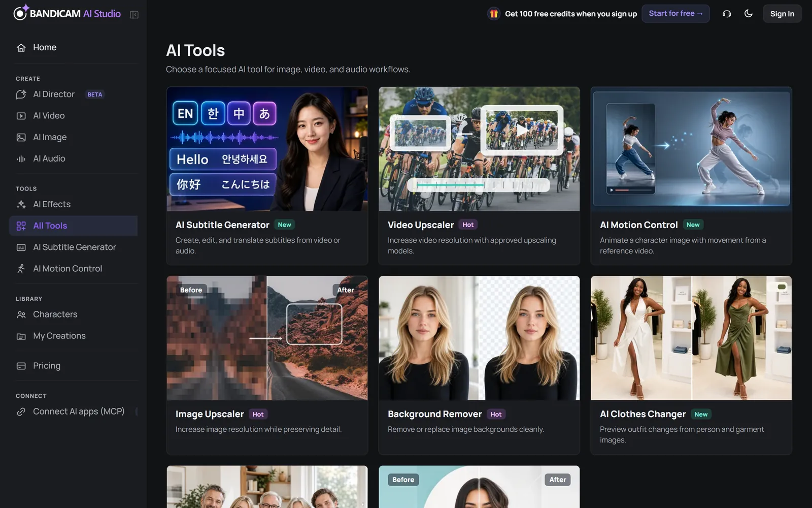Image resolution: width=812 pixels, height=508 pixels.
Task: Click Video Upscaler card title
Action: (421, 225)
